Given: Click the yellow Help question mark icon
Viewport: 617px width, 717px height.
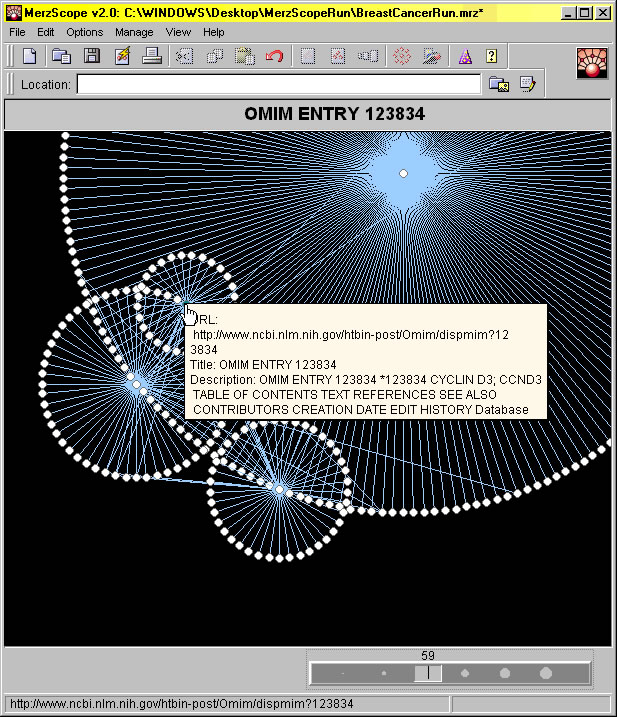Looking at the screenshot, I should pos(492,56).
